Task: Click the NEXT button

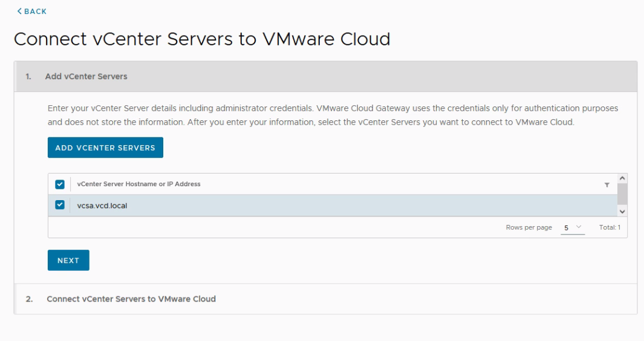Action: [x=68, y=260]
